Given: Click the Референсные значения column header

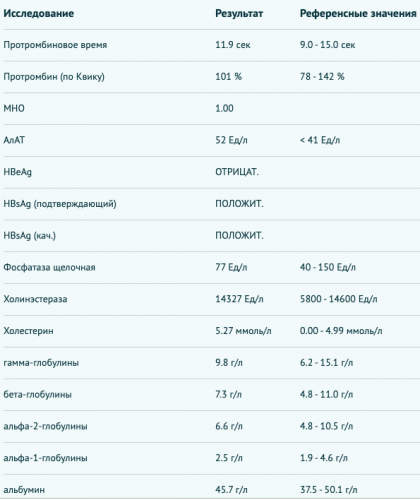Looking at the screenshot, I should (x=358, y=13).
